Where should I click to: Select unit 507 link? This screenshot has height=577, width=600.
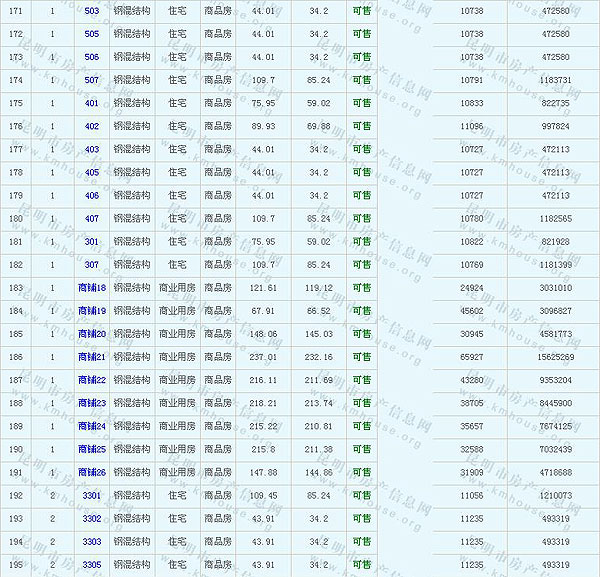pos(91,80)
